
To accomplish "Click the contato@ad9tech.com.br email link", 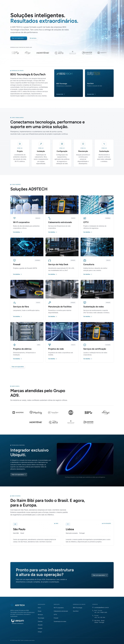I will [x=101, y=608].
